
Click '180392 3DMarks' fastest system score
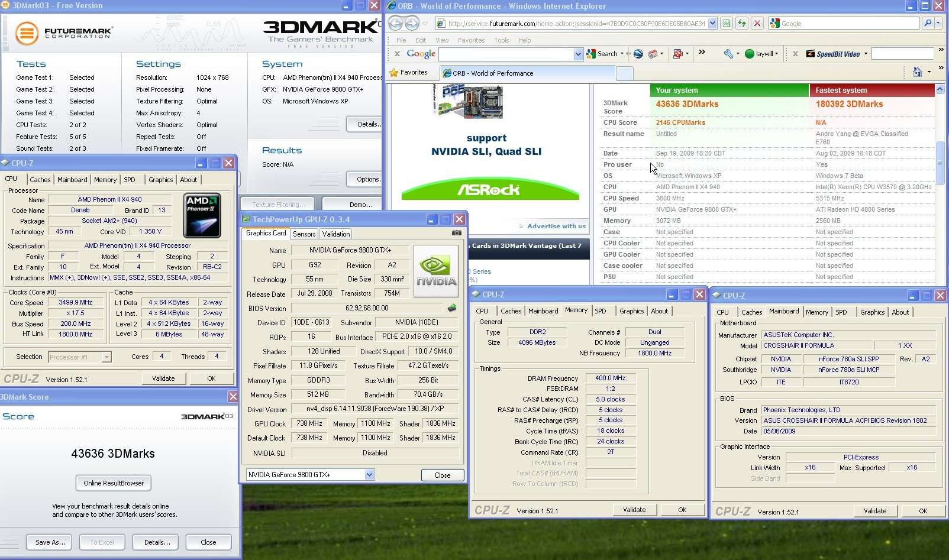point(849,104)
